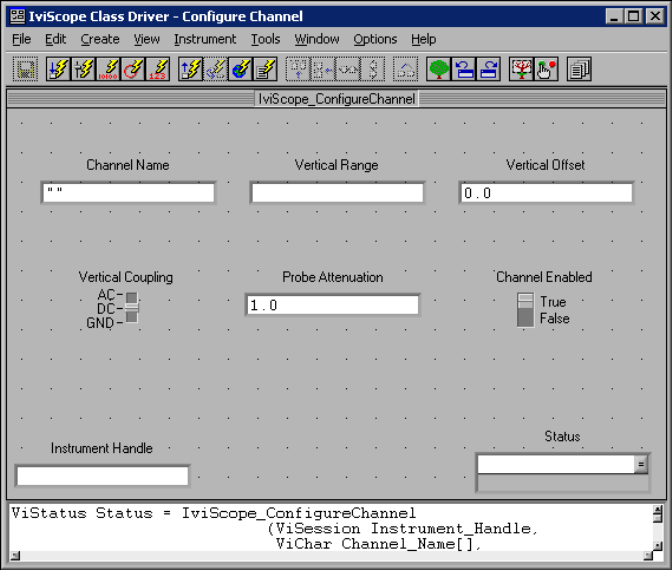Click the pointing hand with red dot icon

546,69
